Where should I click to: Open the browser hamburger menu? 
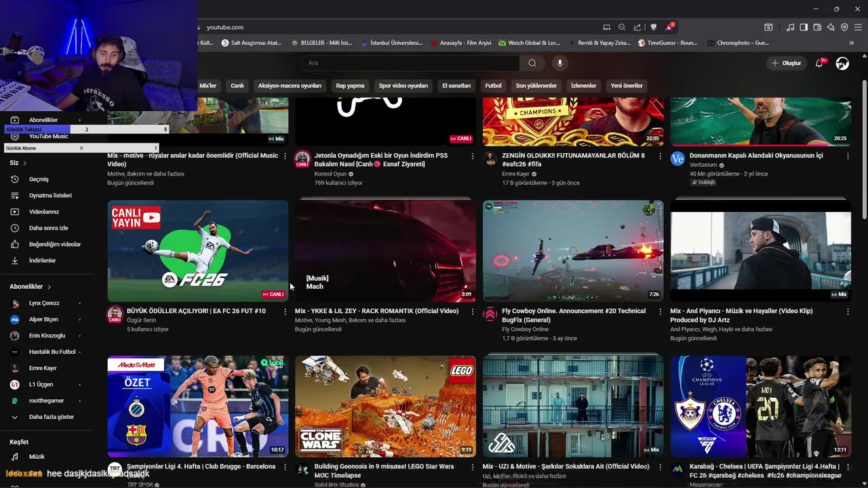coord(858,27)
